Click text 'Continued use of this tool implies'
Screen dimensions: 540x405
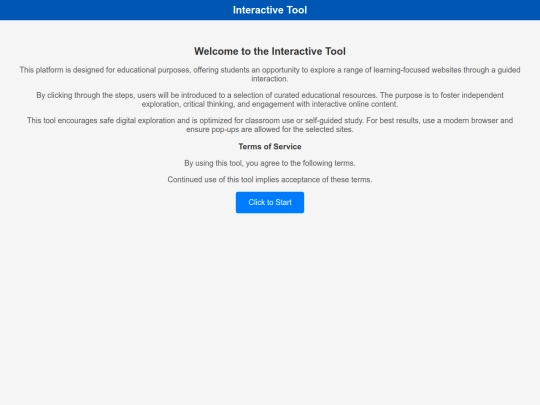pyautogui.click(x=270, y=180)
